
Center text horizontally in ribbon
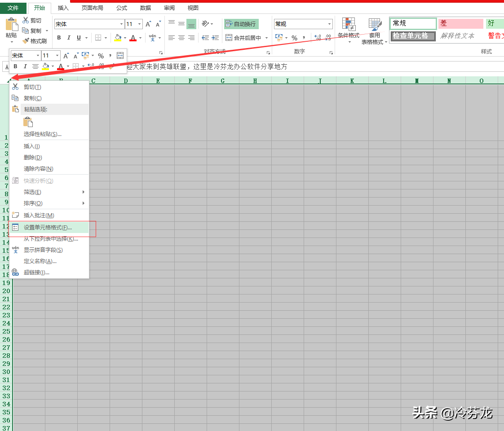tap(181, 38)
